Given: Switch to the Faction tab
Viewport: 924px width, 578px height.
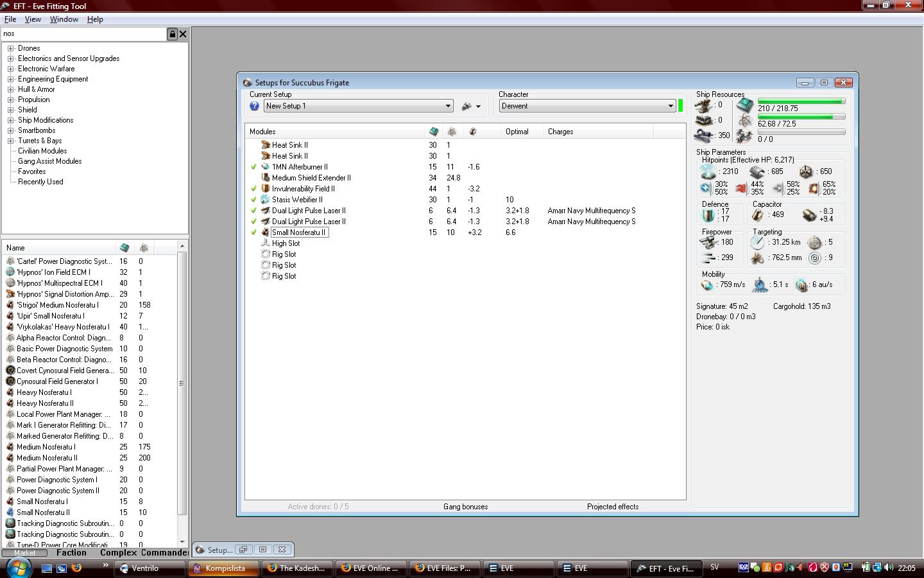Looking at the screenshot, I should (71, 552).
